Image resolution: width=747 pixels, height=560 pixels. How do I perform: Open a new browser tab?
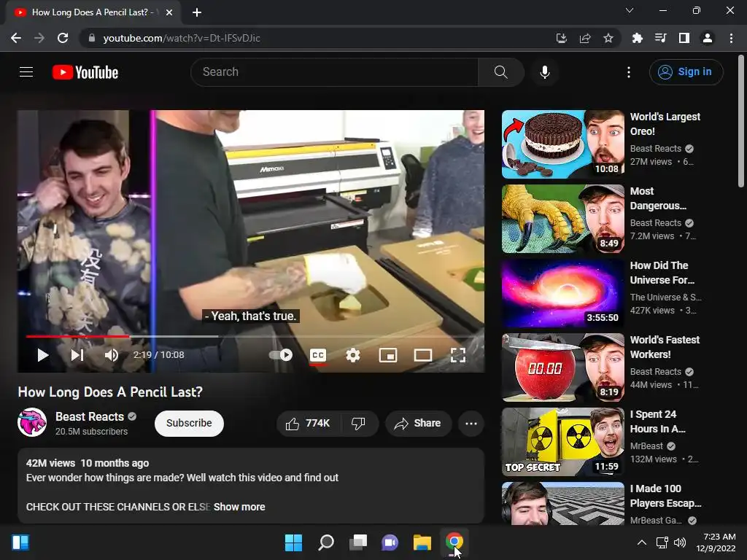[197, 12]
